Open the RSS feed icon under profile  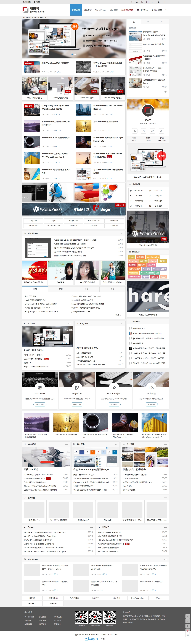point(161,131)
